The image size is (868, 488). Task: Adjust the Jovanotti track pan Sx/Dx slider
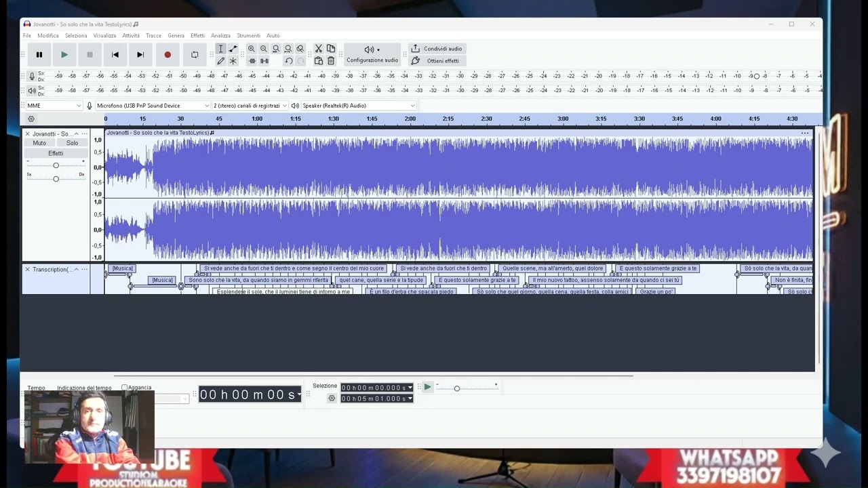coord(56,178)
